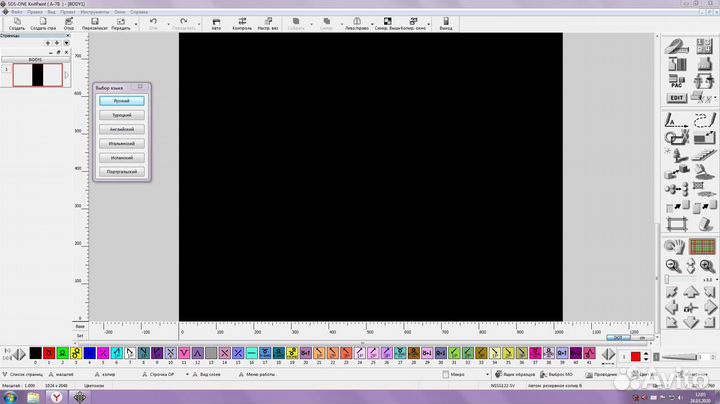Screen dimensions: 720x404
Task: Click the Передать toolbar icon
Action: click(x=121, y=24)
